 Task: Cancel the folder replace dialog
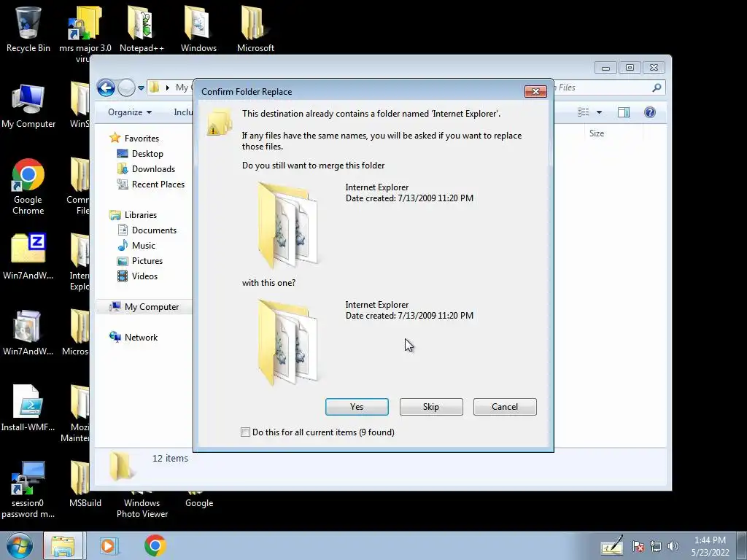coord(505,407)
